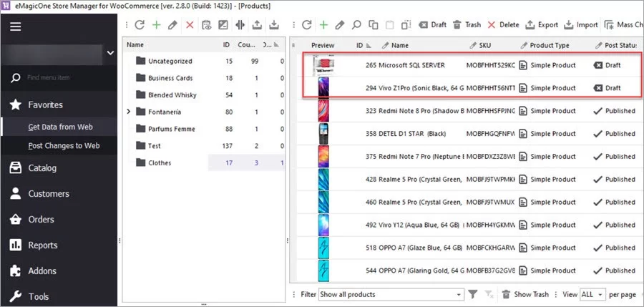The height and width of the screenshot is (307, 644).
Task: Add a new product with plus icon
Action: point(323,25)
